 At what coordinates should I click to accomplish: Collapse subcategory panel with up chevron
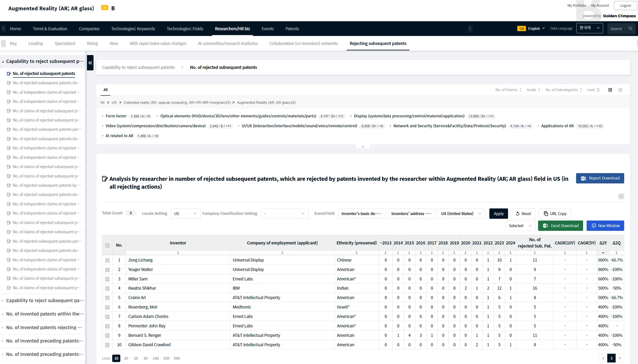pos(363,147)
